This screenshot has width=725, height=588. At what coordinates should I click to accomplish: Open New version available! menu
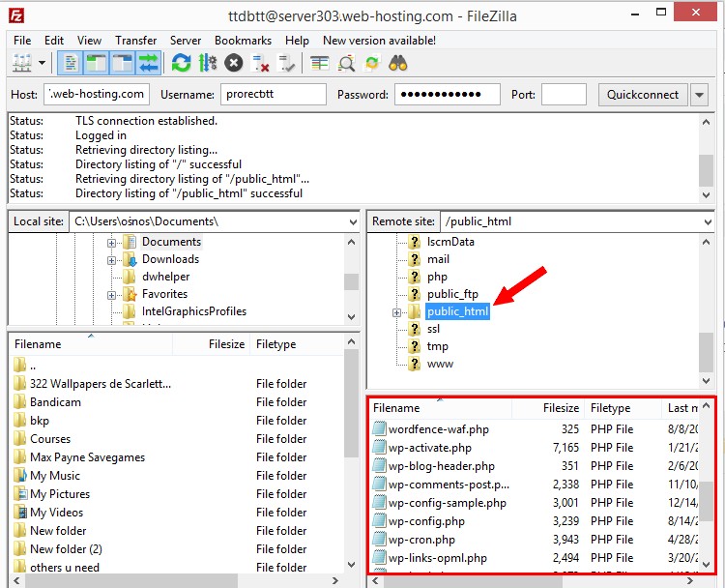379,41
